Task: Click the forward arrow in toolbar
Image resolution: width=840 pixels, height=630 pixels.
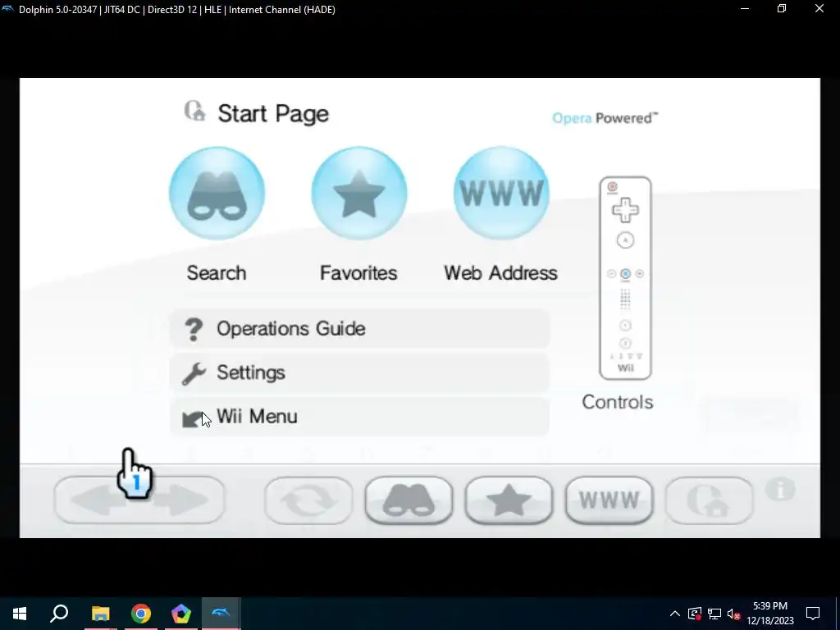Action: (182, 500)
